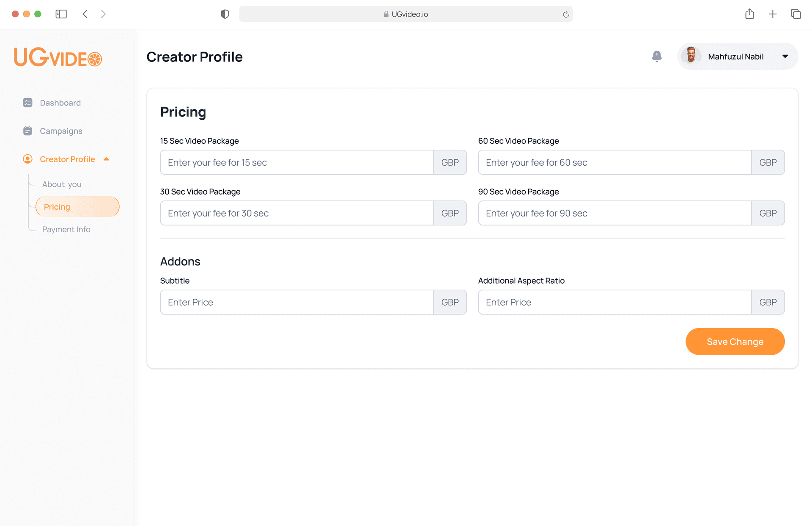
Task: Click the Safari sidebar toggle icon
Action: [x=61, y=14]
